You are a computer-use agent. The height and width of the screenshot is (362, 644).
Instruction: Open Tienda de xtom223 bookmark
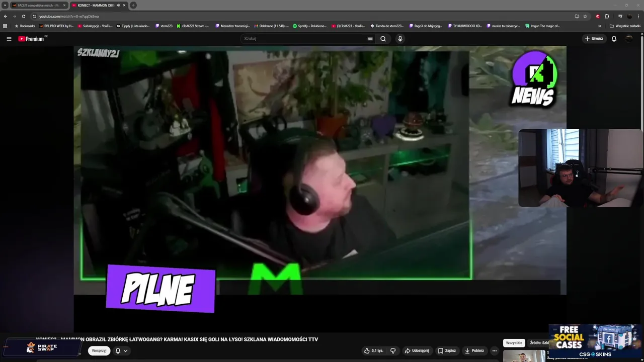tap(387, 26)
